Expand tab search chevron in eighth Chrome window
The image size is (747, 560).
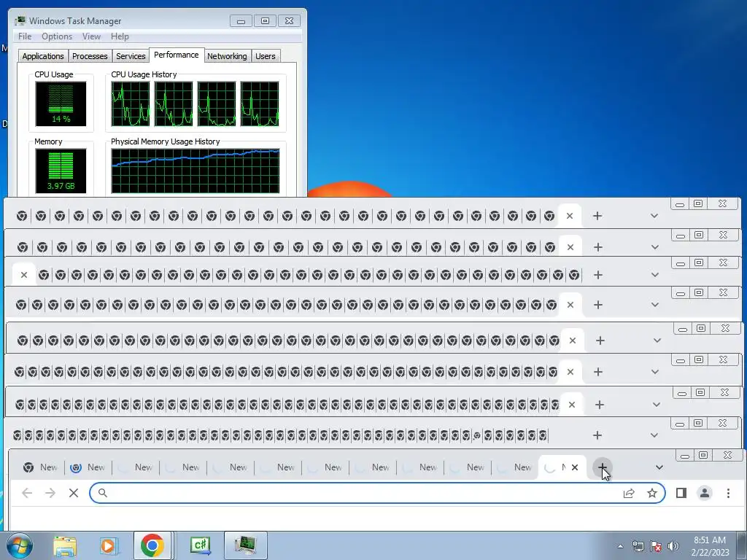point(654,435)
